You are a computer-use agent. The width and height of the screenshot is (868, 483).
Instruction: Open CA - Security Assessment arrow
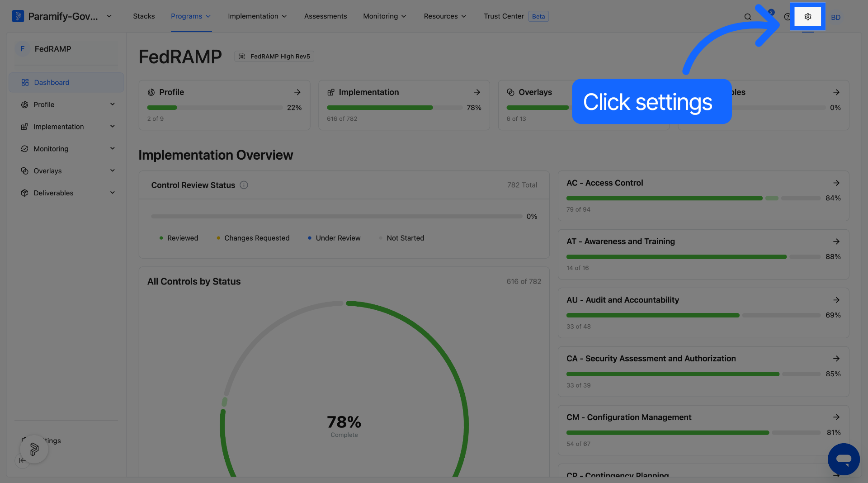pos(836,359)
